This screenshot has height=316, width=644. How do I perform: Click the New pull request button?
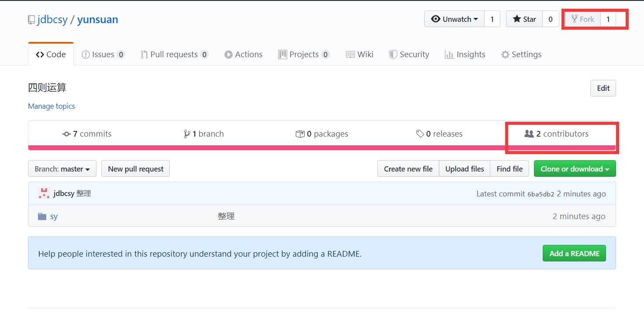[x=135, y=169]
